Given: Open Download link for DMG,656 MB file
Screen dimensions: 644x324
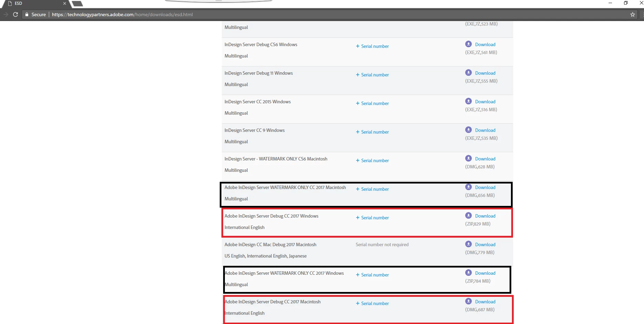Looking at the screenshot, I should click(x=485, y=187).
